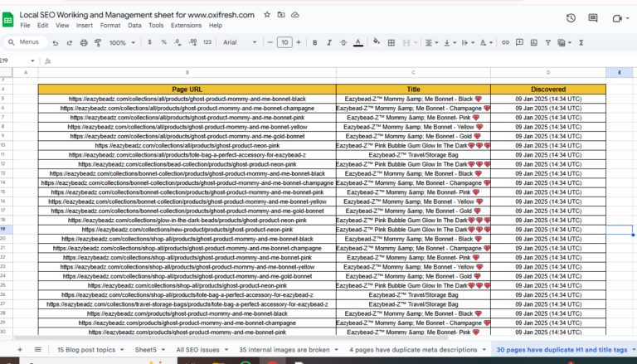
Task: Open the fill color picker
Action: (377, 42)
